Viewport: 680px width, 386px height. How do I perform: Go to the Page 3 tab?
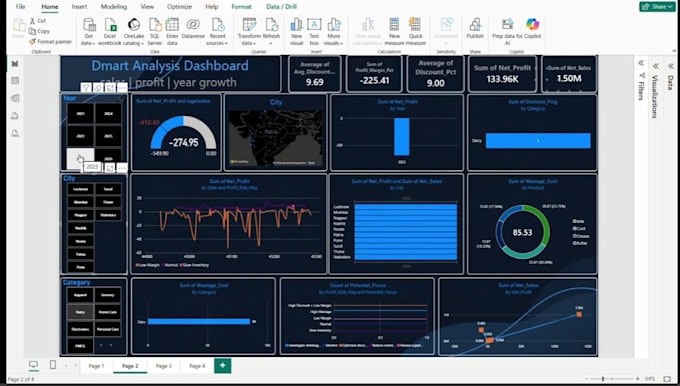(163, 366)
